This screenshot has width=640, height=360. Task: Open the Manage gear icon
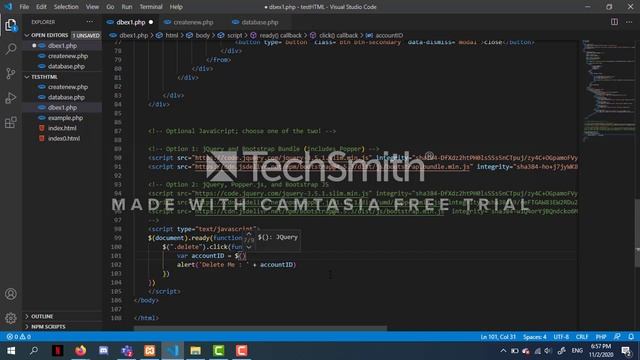pos(11,318)
